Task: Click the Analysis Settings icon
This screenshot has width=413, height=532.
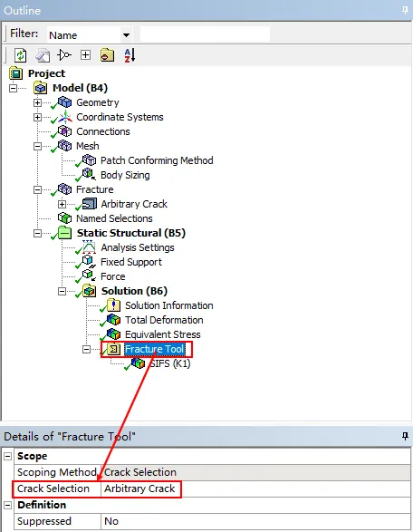Action: (89, 247)
